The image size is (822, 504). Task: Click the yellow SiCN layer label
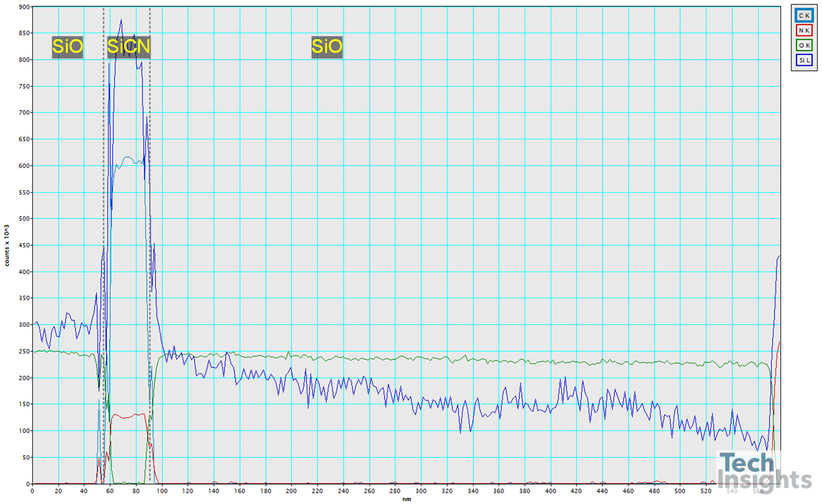coord(128,47)
